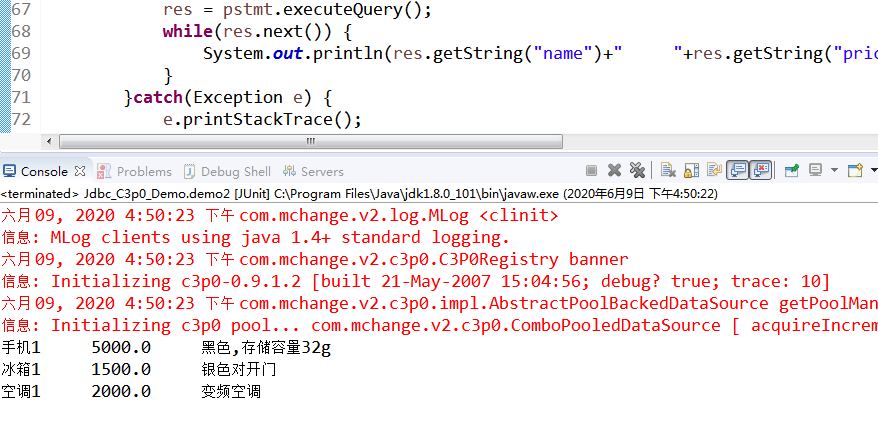Click the '手机1' output row name

21,348
